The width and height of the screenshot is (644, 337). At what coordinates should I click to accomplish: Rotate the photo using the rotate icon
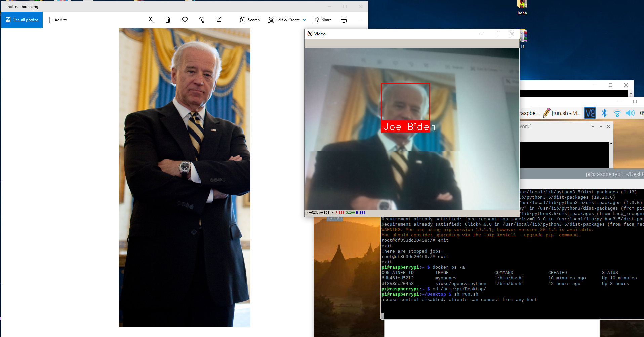click(x=202, y=20)
